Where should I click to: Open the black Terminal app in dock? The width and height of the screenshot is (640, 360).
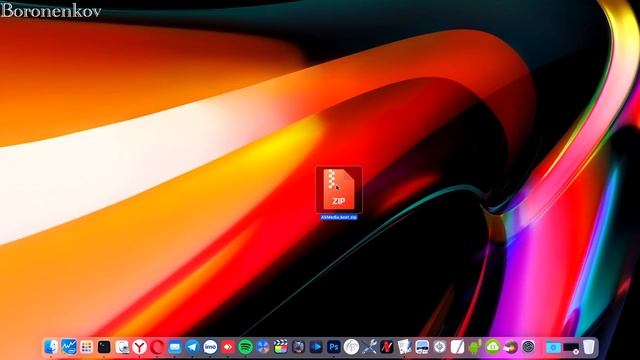[104, 347]
